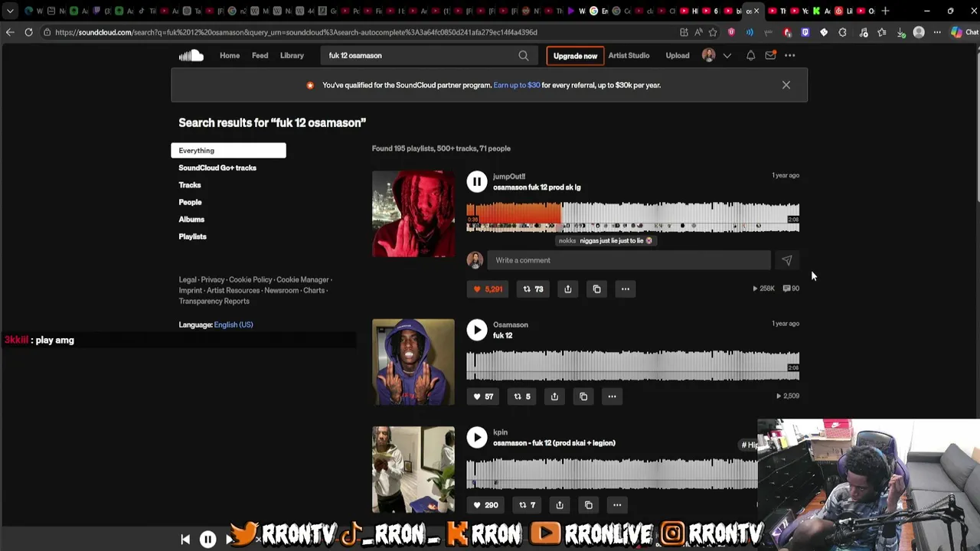Open the kpin track artwork thumbnail
Image resolution: width=980 pixels, height=551 pixels.
click(x=413, y=469)
